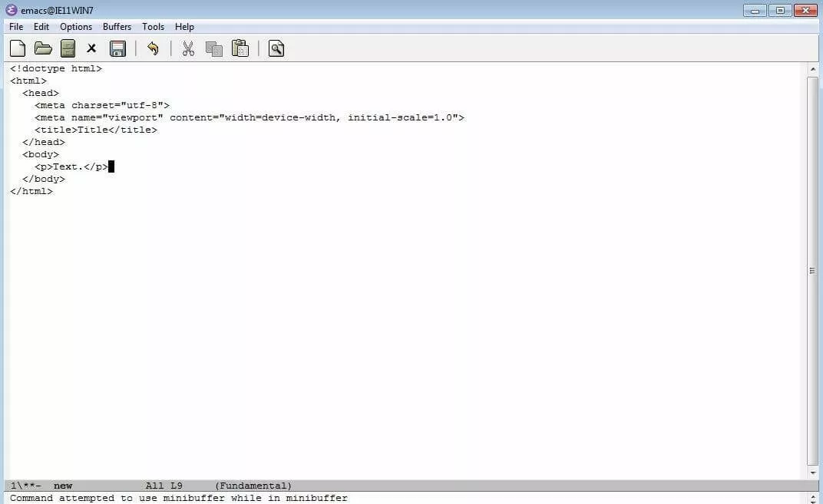
Task: Click '(Fundamental)' mode indicator in mode line
Action: [x=253, y=486]
